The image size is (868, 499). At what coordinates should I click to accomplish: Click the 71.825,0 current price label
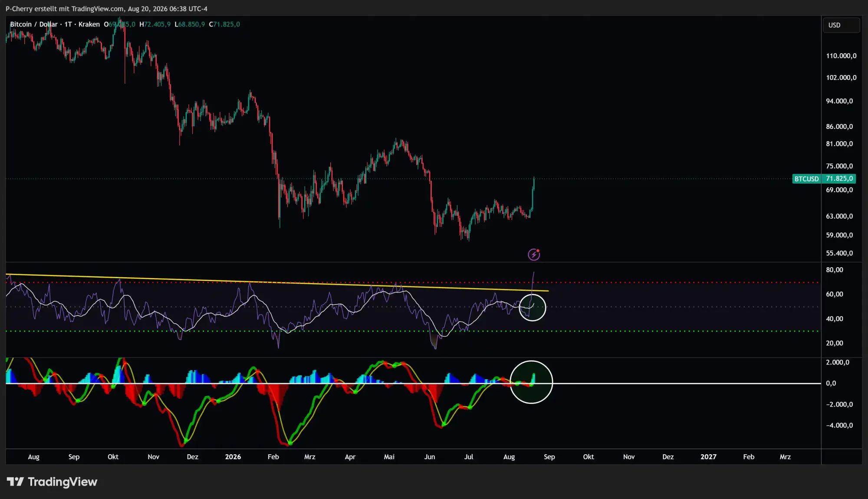click(839, 179)
